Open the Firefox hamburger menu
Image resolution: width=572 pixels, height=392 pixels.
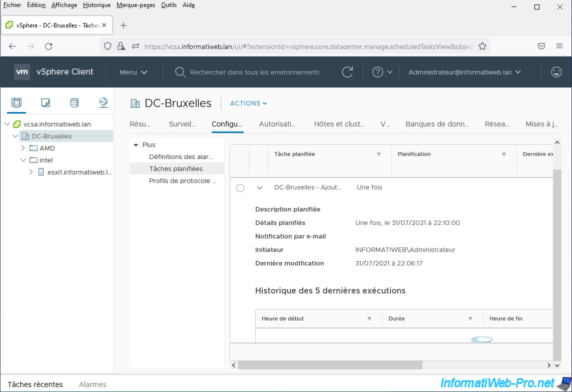[559, 46]
